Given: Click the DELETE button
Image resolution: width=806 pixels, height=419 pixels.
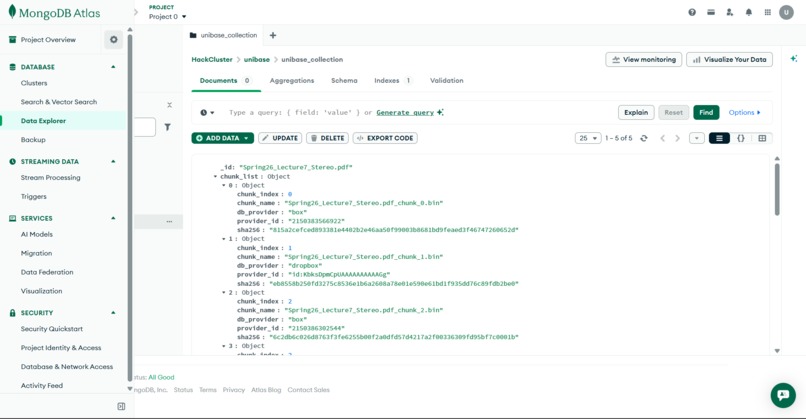Looking at the screenshot, I should [327, 138].
